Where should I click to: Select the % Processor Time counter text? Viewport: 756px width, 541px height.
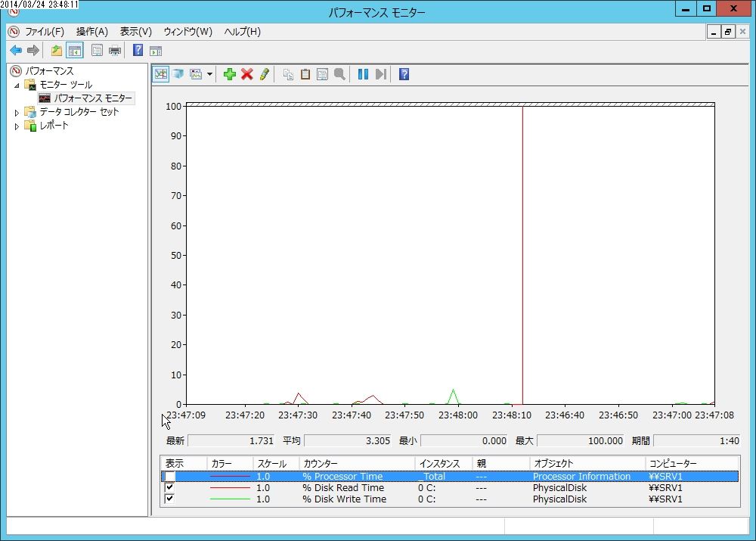342,477
